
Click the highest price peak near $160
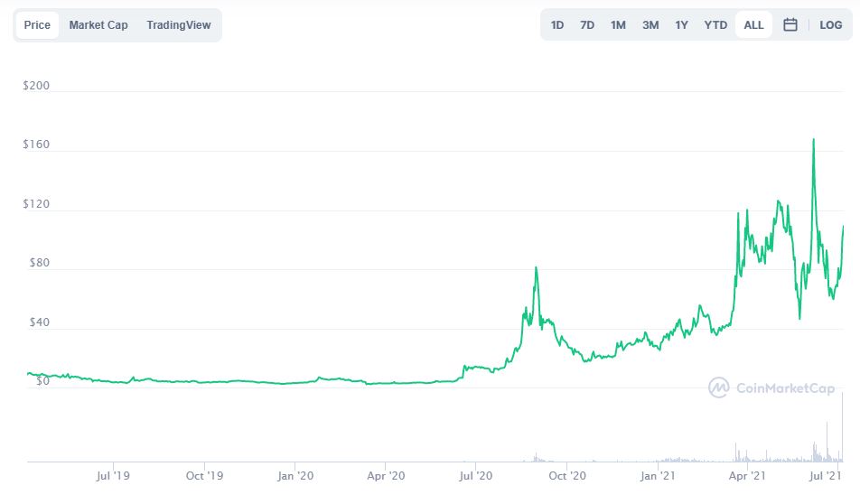(x=814, y=140)
